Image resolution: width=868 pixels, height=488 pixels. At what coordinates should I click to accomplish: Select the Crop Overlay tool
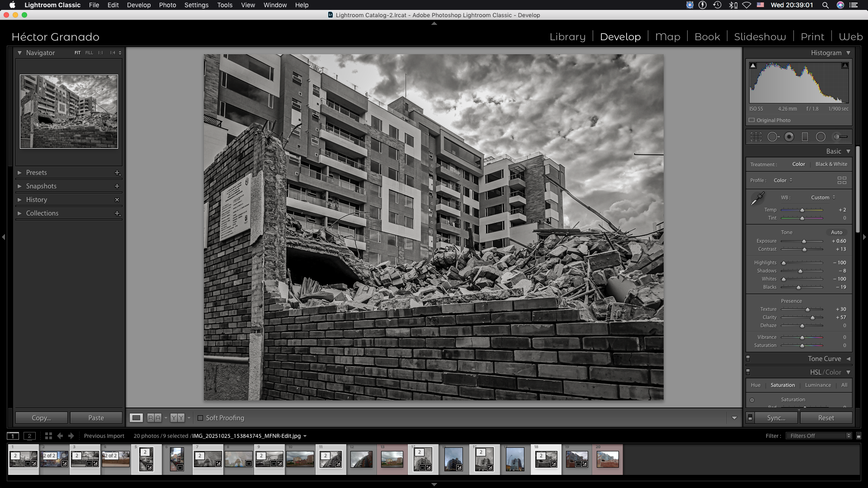coord(756,137)
